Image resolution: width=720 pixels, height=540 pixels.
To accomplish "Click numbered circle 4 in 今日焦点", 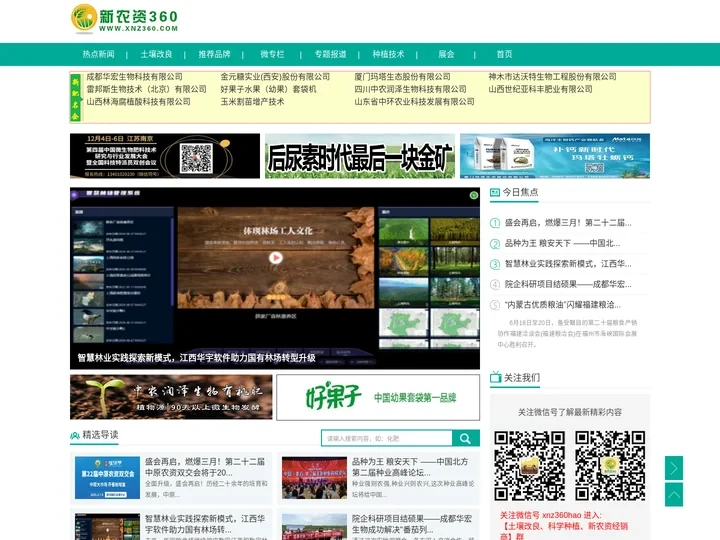I will pyautogui.click(x=495, y=285).
